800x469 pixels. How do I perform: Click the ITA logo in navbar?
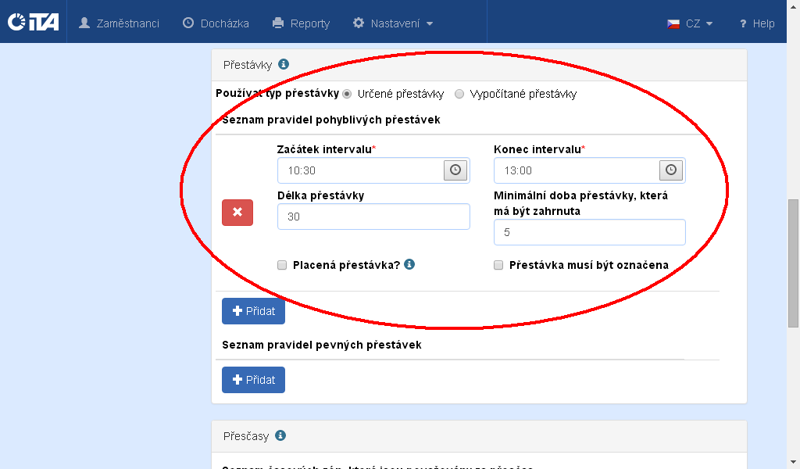point(32,23)
